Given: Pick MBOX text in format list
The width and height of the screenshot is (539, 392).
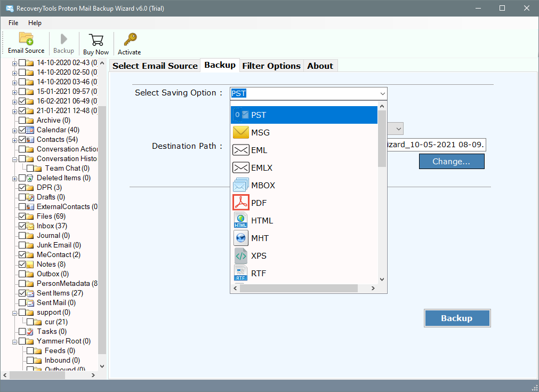Looking at the screenshot, I should (x=263, y=186).
